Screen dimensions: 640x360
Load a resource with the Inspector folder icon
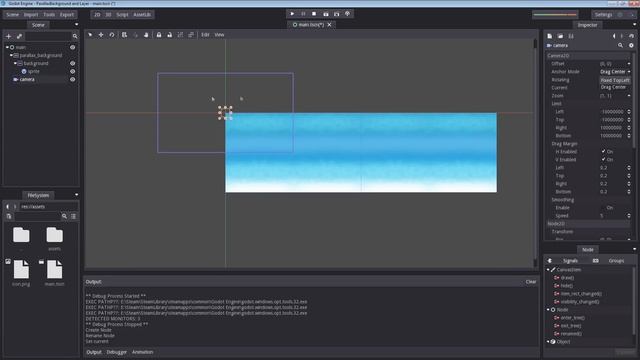click(x=560, y=36)
